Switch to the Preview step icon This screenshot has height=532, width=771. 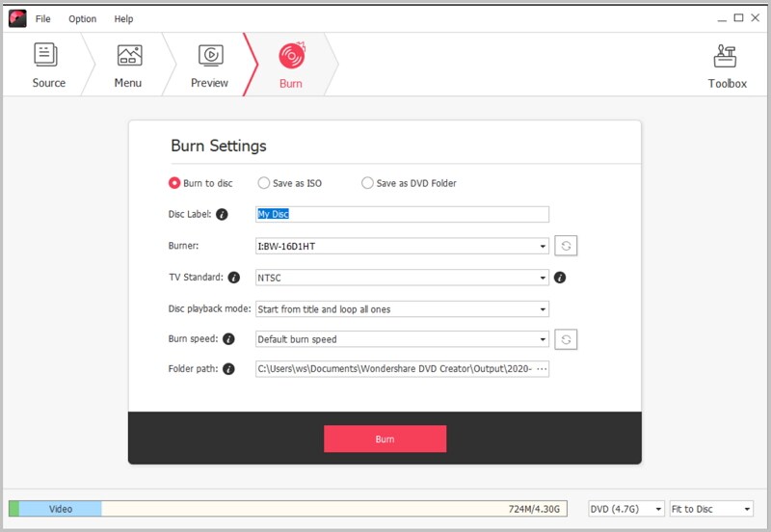coord(210,55)
